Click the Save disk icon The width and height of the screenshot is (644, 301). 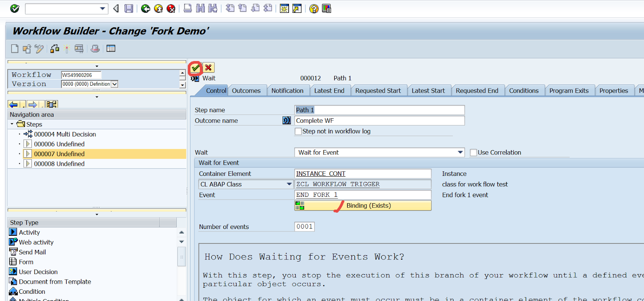[129, 8]
